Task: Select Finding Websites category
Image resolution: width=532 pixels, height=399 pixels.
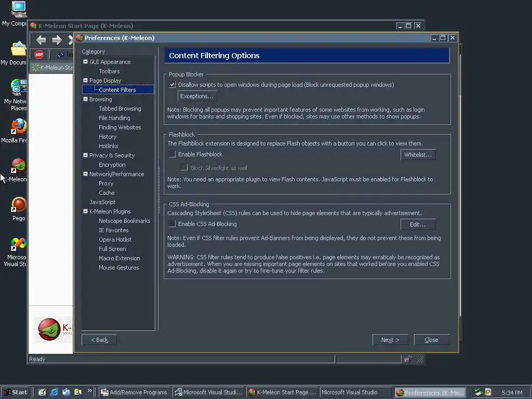Action: [120, 127]
